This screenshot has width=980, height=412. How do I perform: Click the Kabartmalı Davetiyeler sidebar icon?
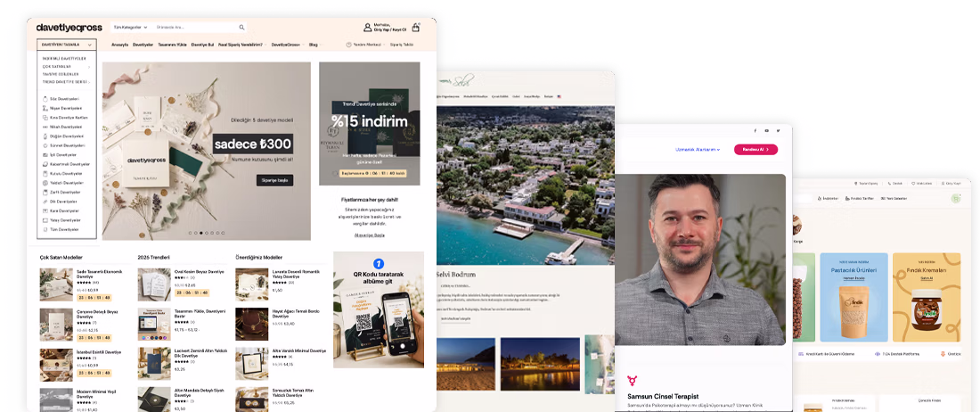pos(45,164)
